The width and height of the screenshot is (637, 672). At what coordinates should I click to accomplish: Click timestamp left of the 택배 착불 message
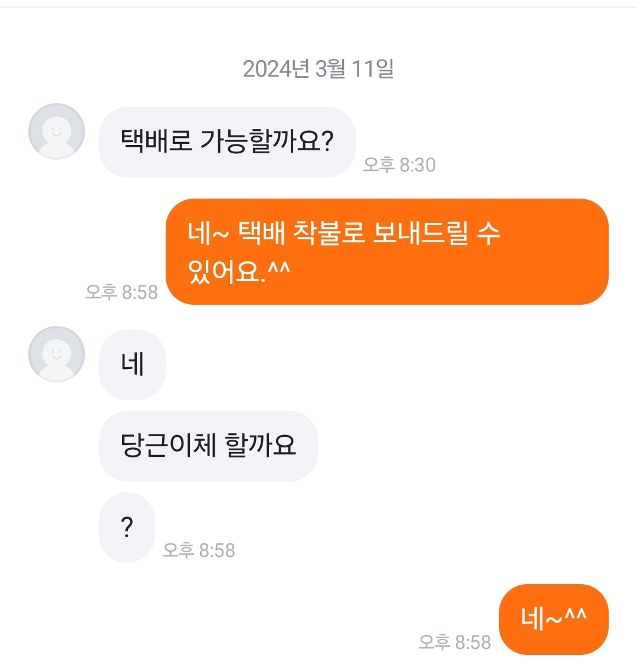coord(122,292)
